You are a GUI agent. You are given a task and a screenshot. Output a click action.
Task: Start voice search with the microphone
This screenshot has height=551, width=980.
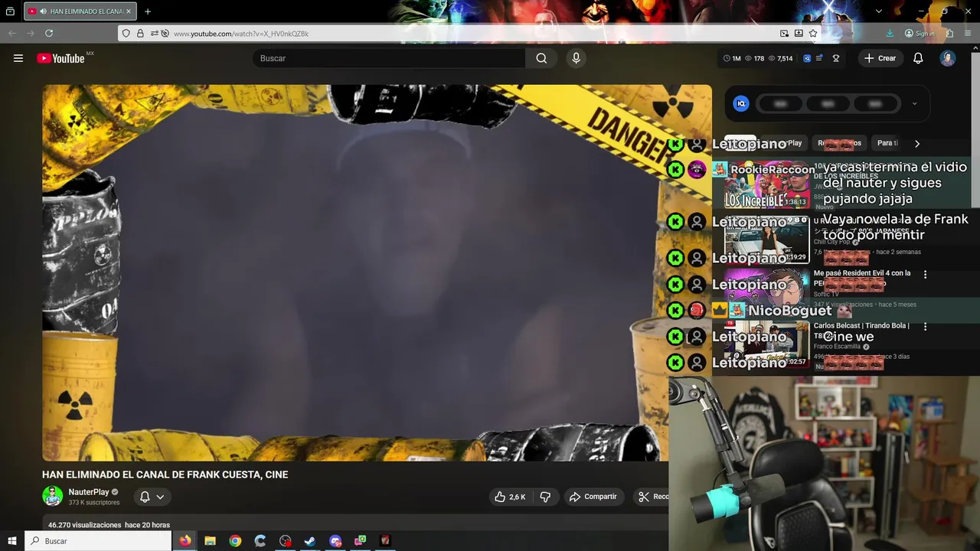point(577,58)
